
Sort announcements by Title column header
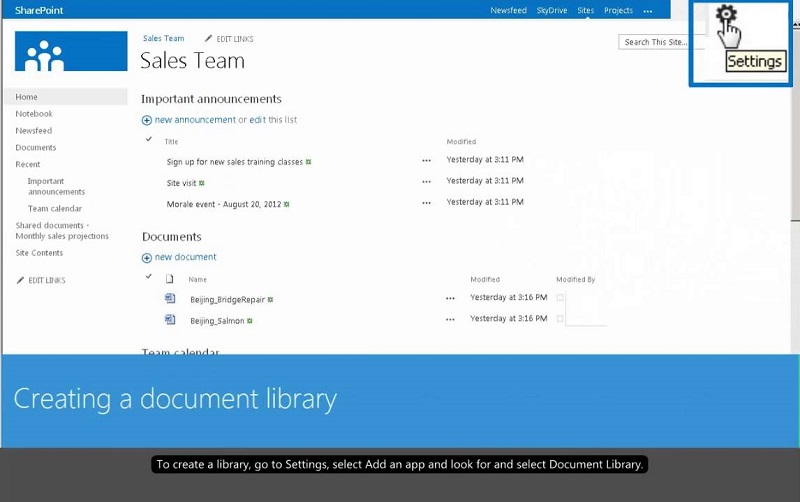171,142
